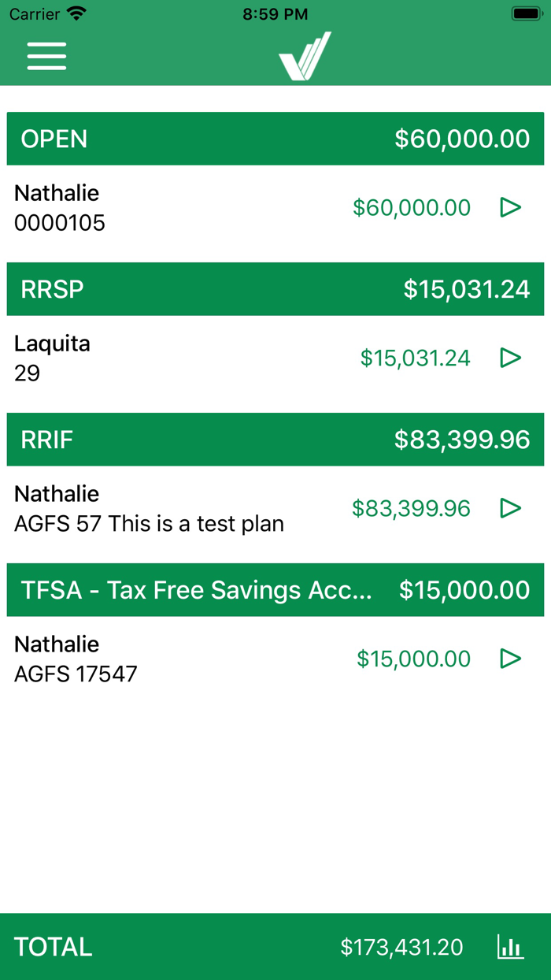Tap the Wi-Fi icon in the status bar
551x980 pixels.
75,13
